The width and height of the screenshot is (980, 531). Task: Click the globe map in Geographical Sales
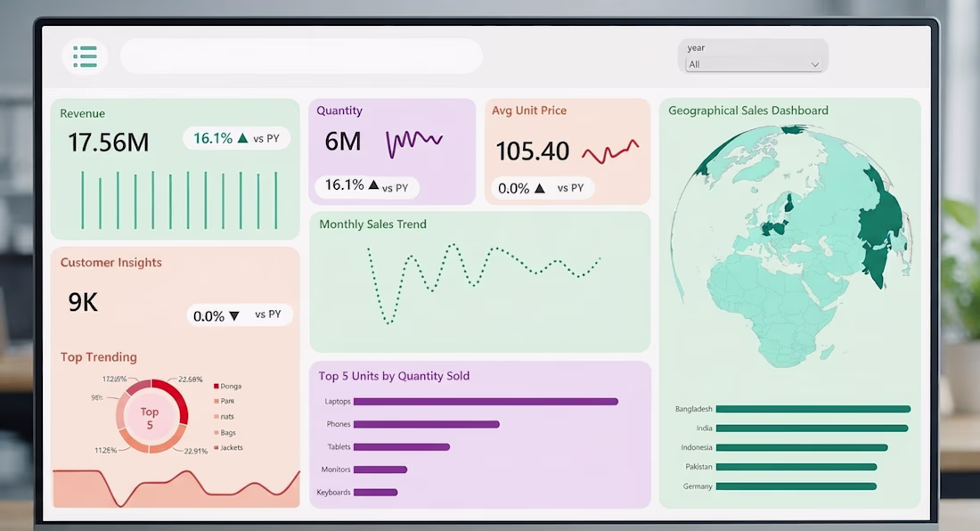(x=791, y=246)
